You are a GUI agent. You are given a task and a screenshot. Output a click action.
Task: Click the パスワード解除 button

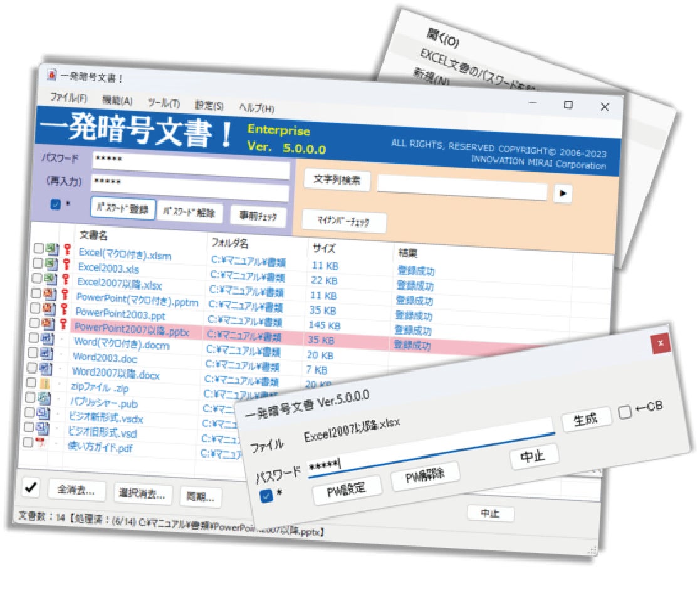tap(189, 212)
